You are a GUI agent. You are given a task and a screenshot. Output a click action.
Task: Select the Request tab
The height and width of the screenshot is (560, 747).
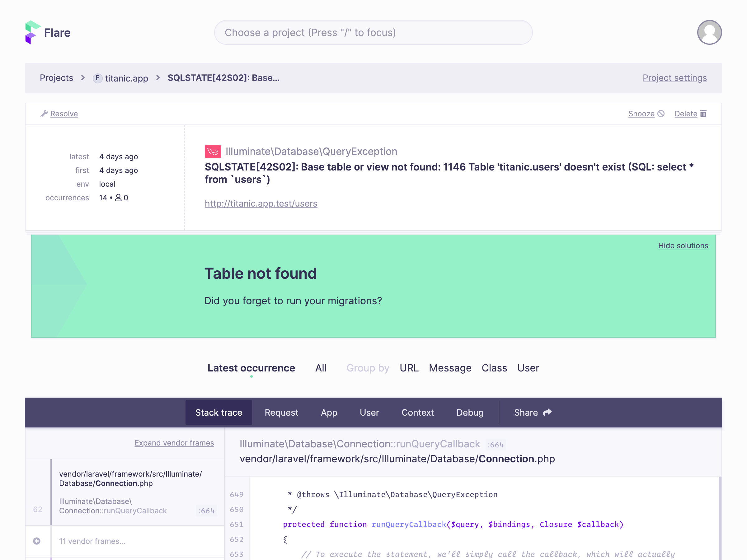click(282, 412)
